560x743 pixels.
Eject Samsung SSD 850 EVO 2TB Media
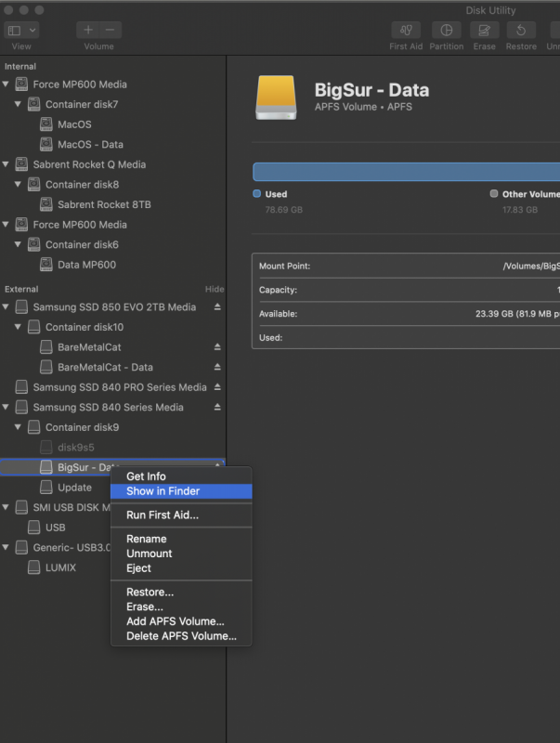click(x=217, y=307)
